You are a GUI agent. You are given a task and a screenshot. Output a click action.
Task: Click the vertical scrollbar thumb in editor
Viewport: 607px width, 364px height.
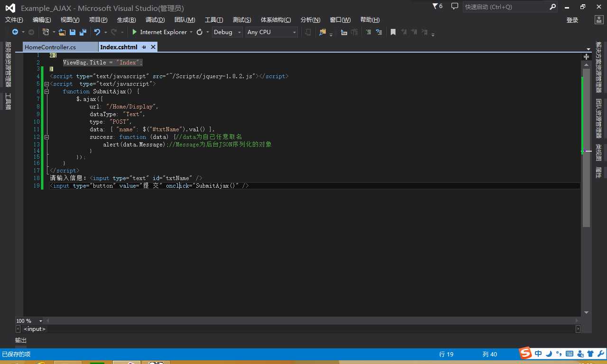coord(587,147)
